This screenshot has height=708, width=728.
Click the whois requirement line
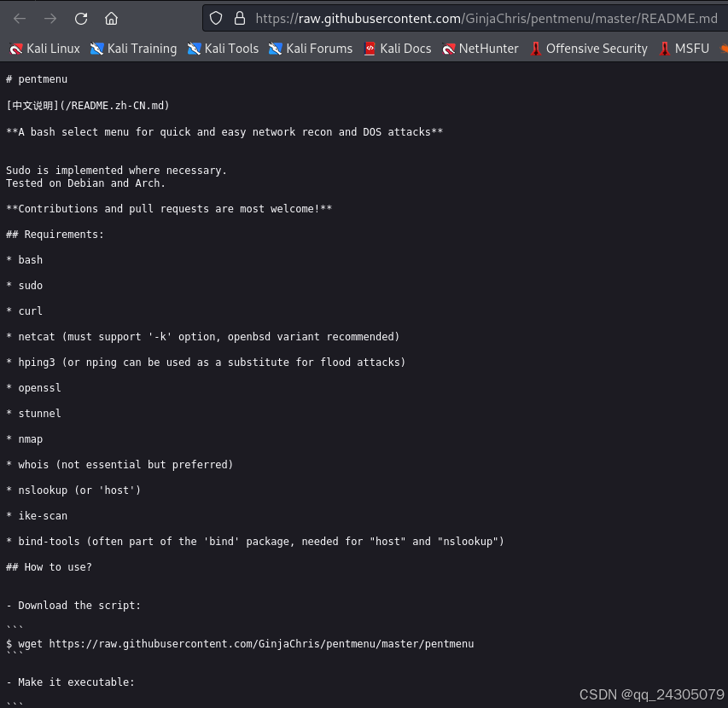[x=119, y=465]
